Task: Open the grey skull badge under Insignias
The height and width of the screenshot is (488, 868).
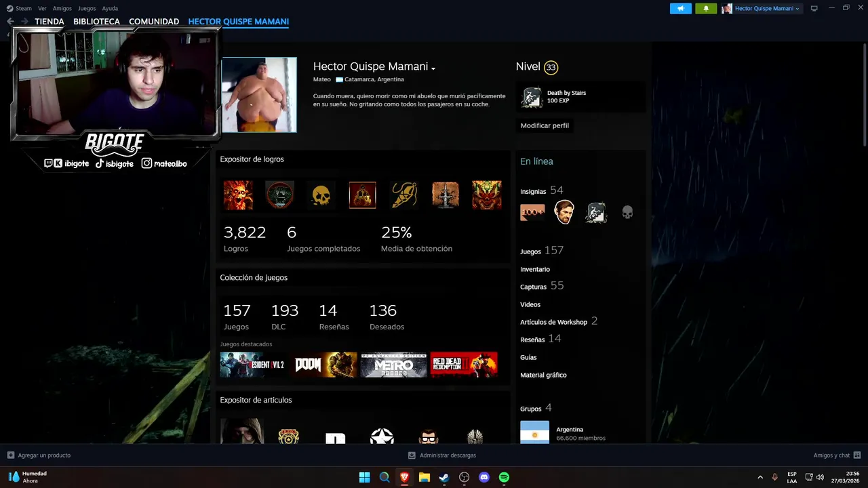Action: coord(627,213)
